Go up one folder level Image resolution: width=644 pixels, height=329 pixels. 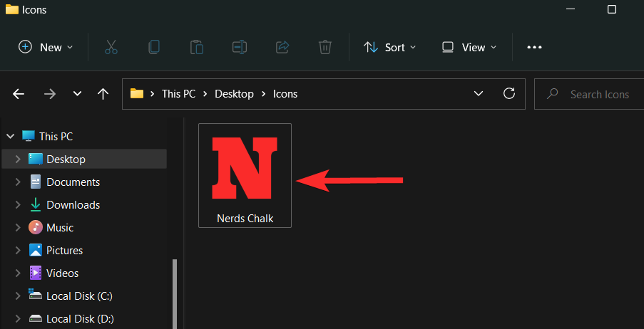(103, 94)
